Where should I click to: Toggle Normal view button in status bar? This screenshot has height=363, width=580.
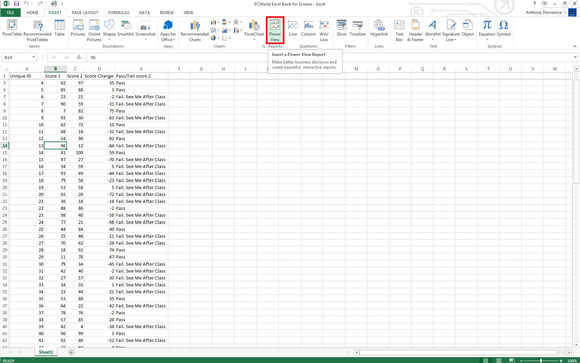click(x=485, y=360)
